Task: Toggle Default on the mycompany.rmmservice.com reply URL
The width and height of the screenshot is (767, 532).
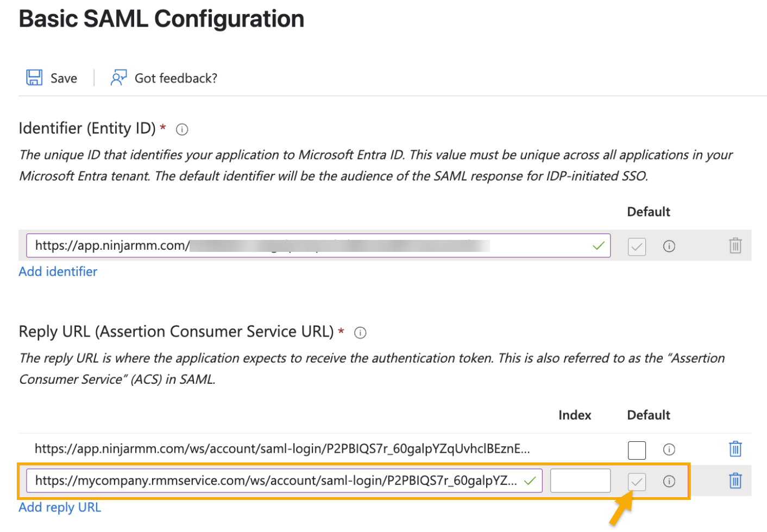Action: [636, 481]
